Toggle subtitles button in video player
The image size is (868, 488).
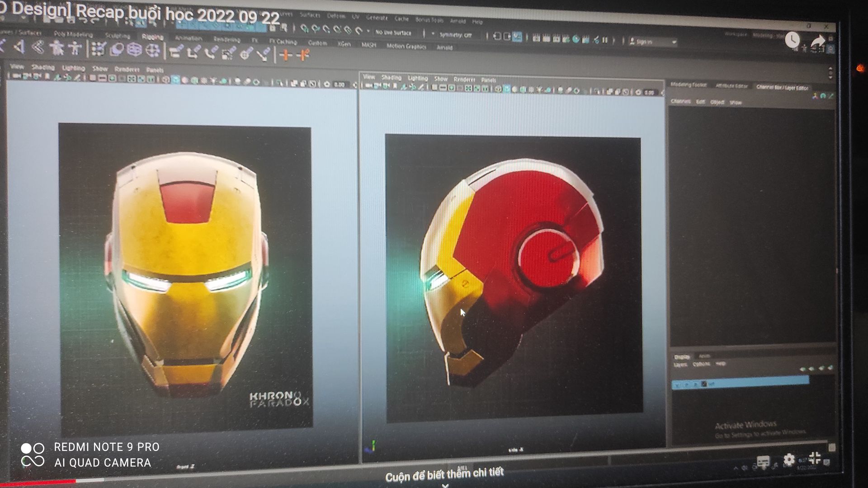pyautogui.click(x=763, y=462)
